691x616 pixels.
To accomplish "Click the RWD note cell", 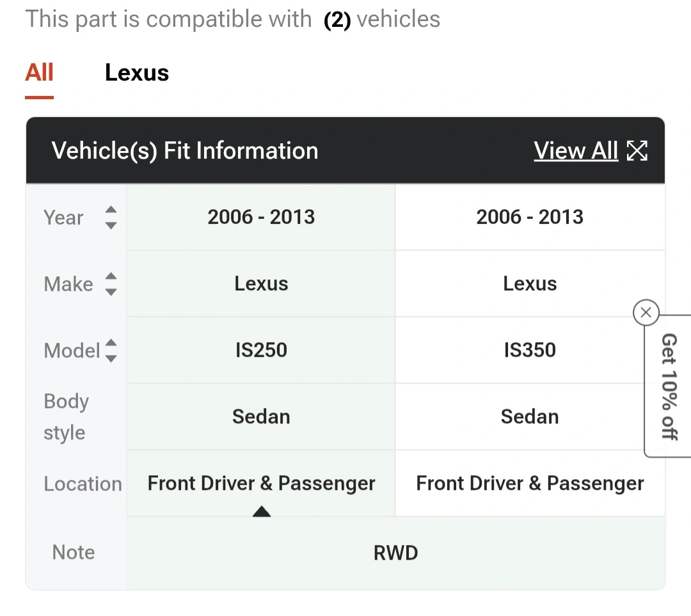I will pyautogui.click(x=395, y=553).
